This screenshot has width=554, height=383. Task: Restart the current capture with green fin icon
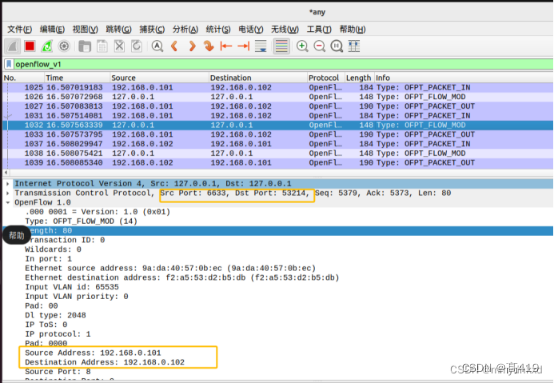click(47, 46)
